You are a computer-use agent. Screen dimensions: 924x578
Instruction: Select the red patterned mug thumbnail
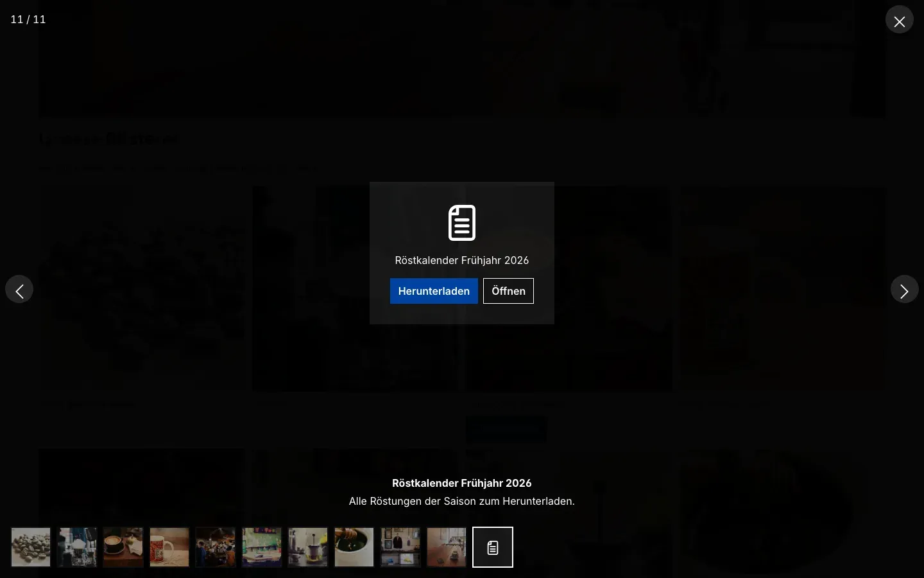[169, 547]
